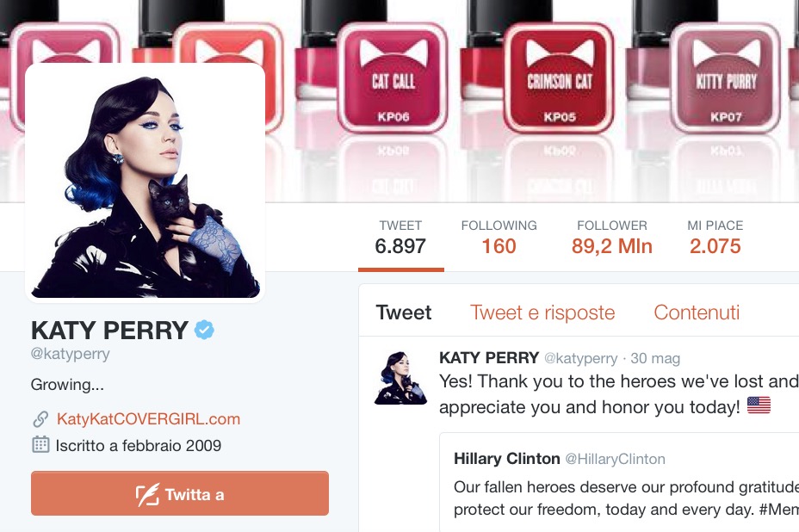Click the calendar icon next to join date
799x532 pixels.
pyautogui.click(x=40, y=445)
